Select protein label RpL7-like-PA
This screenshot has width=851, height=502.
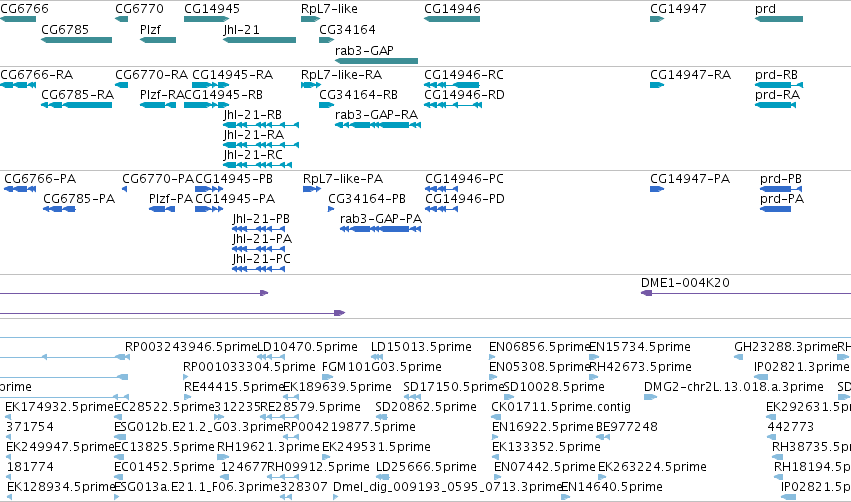343,179
